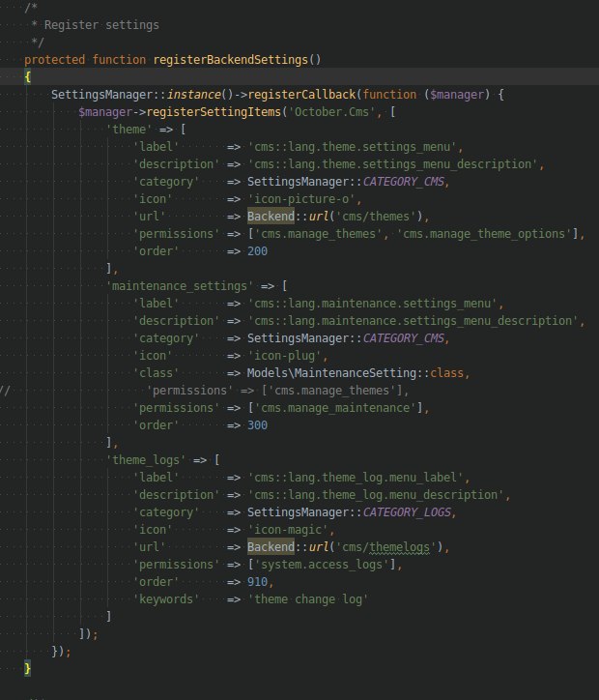Image resolution: width=599 pixels, height=700 pixels.
Task: Click the 'instance' static method call
Action: pyautogui.click(x=193, y=95)
